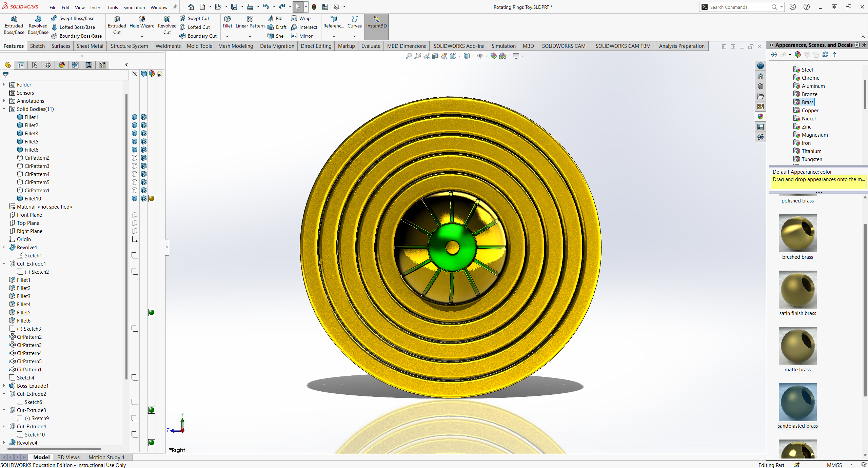Viewport: 868px width, 468px height.
Task: Open the Simulation menu
Action: click(134, 7)
